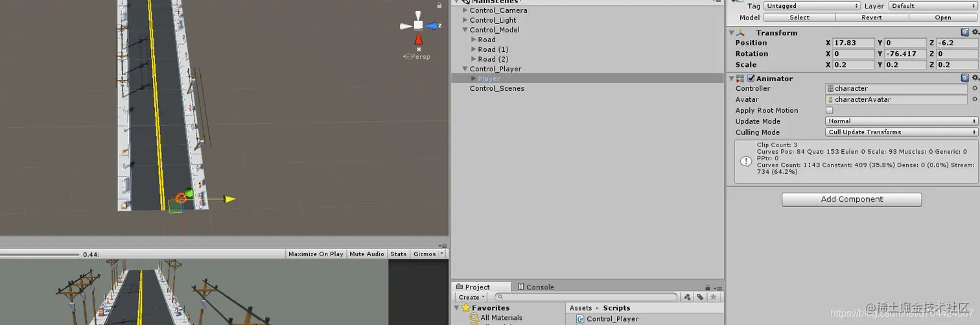Click the Game view scale slider
This screenshot has height=325, width=980.
click(x=40, y=254)
